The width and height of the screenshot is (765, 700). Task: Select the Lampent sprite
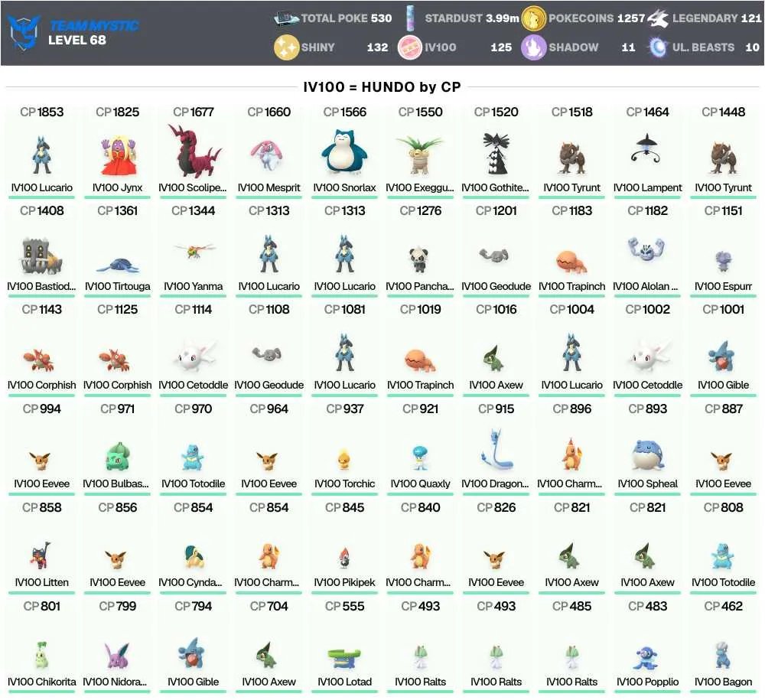pos(647,148)
